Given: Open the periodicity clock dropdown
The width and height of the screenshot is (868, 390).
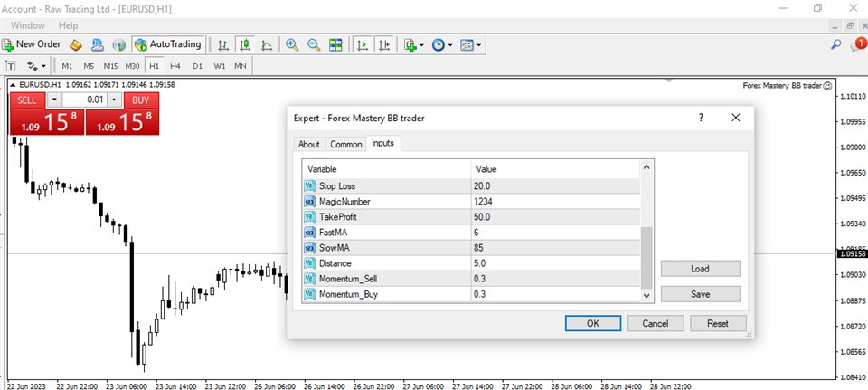Looking at the screenshot, I should [442, 45].
